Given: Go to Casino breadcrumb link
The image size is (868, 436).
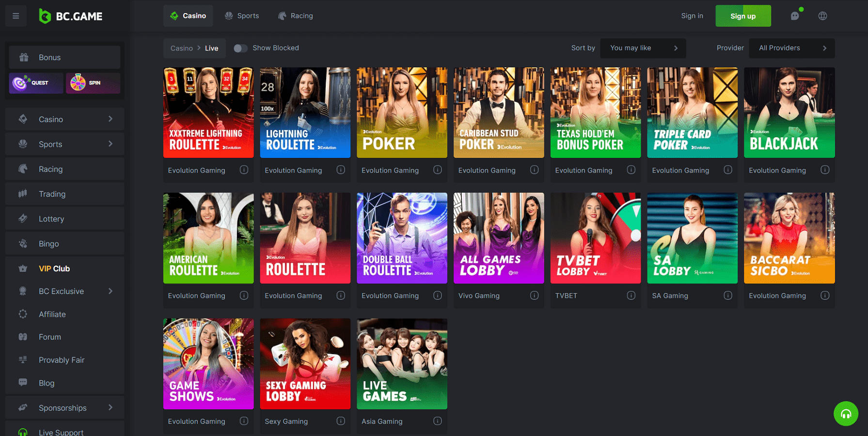Looking at the screenshot, I should [x=182, y=48].
